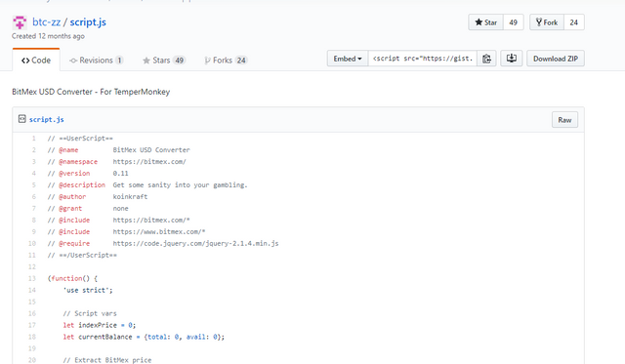Viewport: 625px width, 364px height.
Task: Open the btc-zz user avatar
Action: pos(20,22)
